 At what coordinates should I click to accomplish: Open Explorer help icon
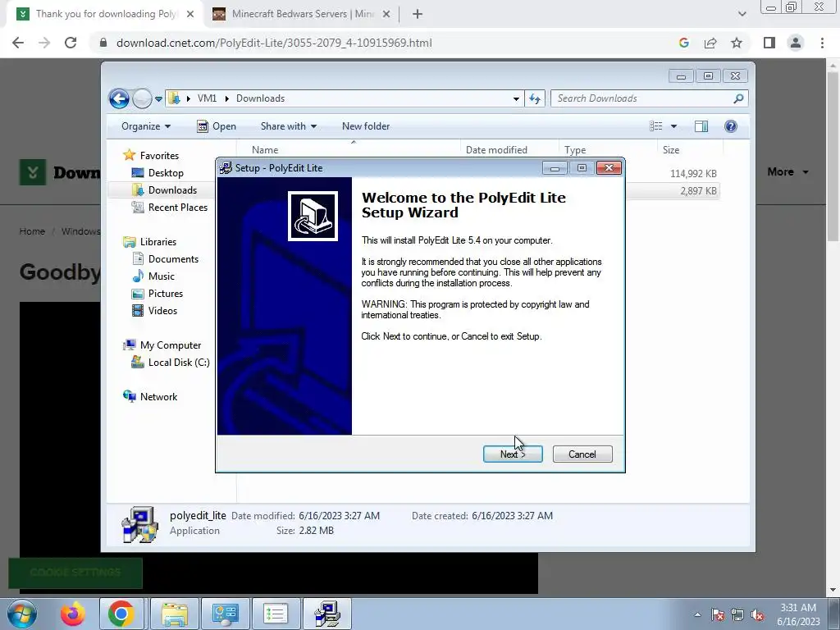tap(731, 126)
